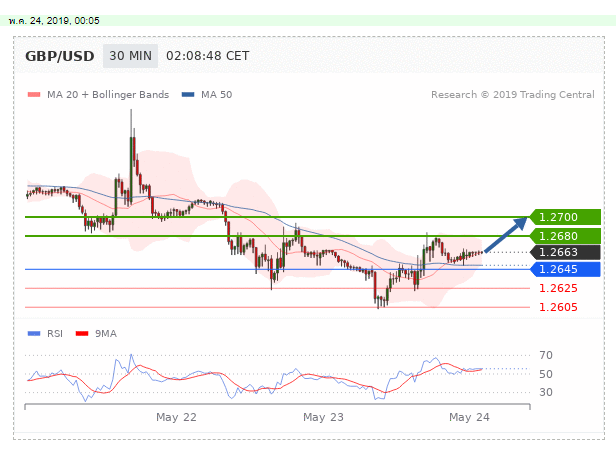Click the May 23 date axis label
616x458 pixels.
coord(323,417)
